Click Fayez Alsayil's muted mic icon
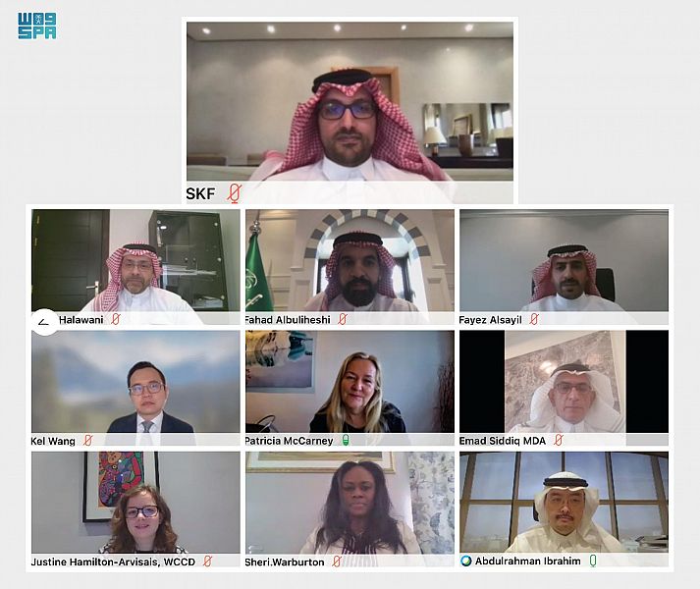Screen dimensions: 700x589 pyautogui.click(x=534, y=319)
